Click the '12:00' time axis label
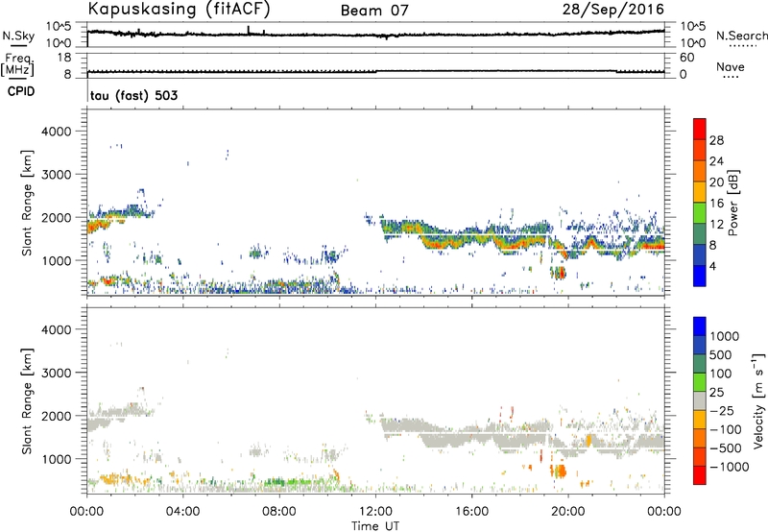The image size is (768, 532). 375,512
